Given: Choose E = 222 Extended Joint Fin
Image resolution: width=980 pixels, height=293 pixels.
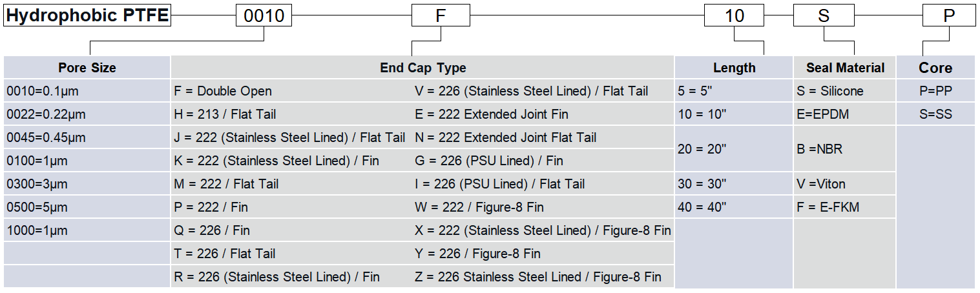Looking at the screenshot, I should 491,114.
